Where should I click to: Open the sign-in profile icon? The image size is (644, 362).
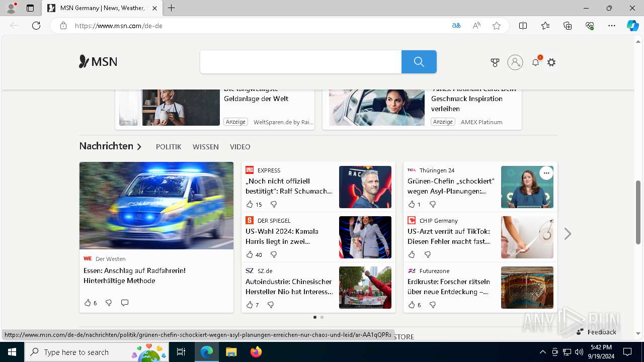point(515,62)
